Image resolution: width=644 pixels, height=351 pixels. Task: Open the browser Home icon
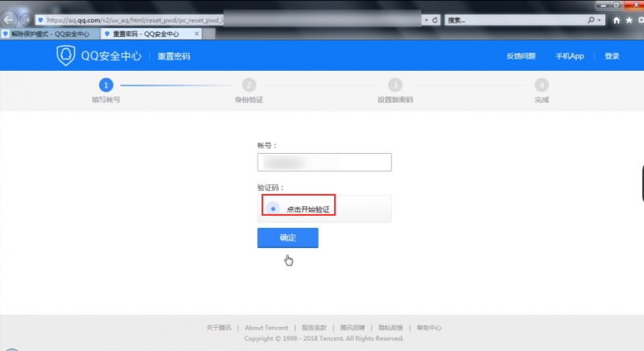point(616,20)
